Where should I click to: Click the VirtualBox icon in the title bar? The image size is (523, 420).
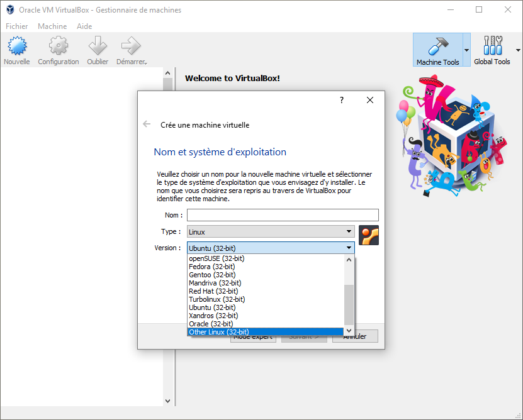(x=9, y=9)
